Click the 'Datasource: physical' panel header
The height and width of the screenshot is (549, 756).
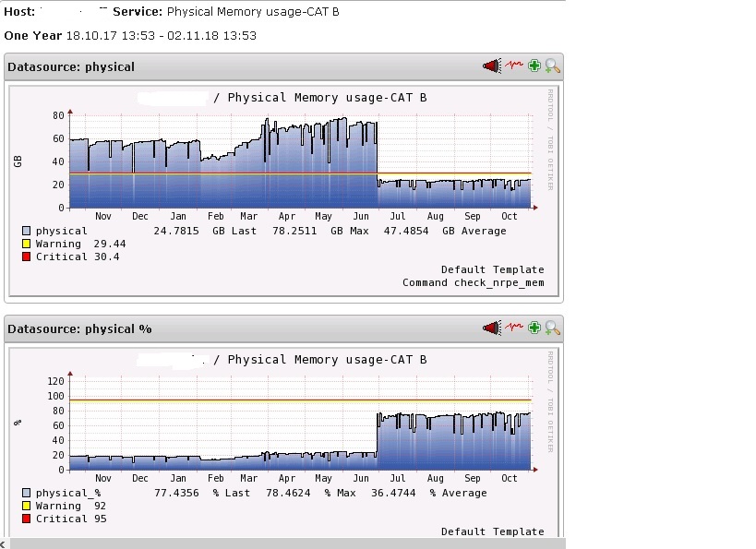[x=71, y=66]
